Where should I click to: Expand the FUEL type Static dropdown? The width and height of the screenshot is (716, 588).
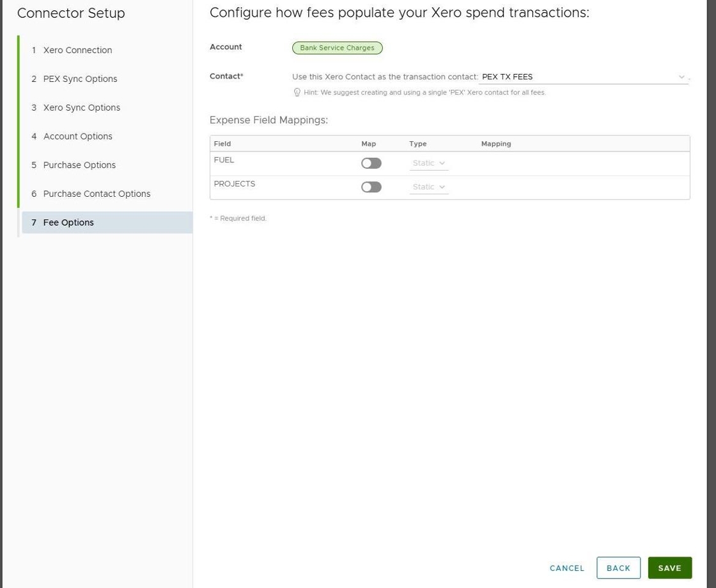pos(429,164)
